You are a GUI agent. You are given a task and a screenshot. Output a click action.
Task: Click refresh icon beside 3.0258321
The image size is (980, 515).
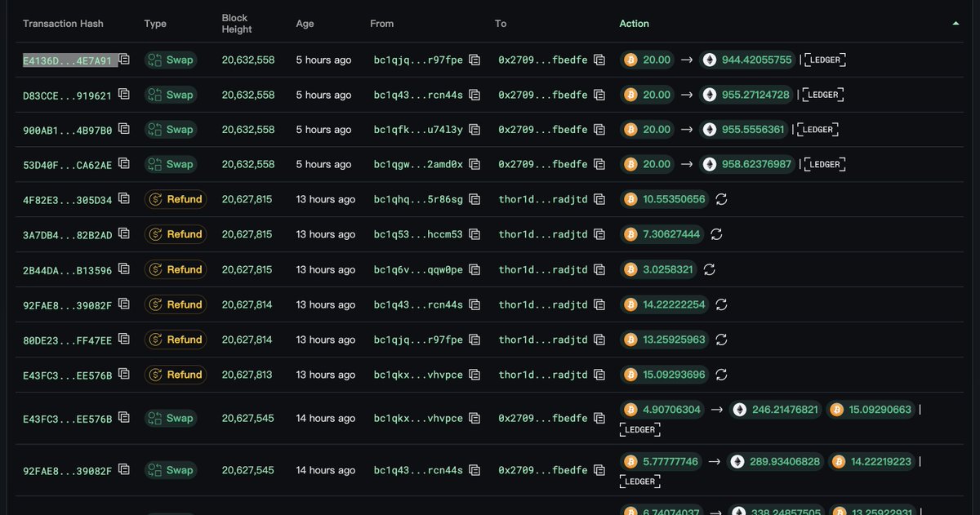coord(710,269)
